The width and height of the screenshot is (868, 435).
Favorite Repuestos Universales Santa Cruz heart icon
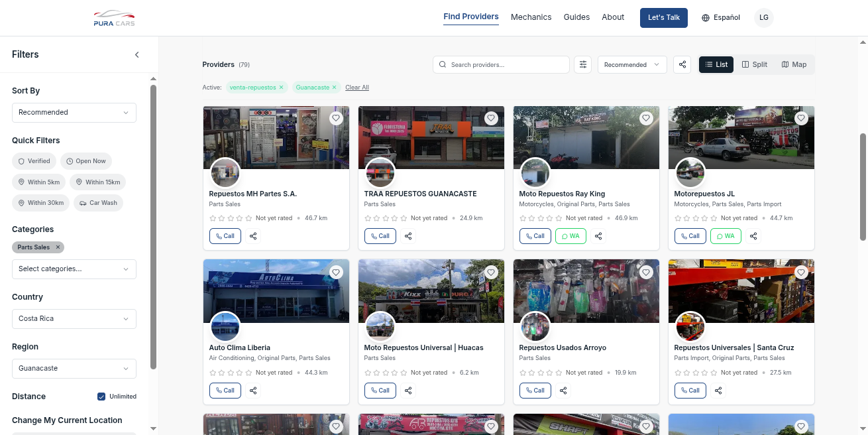coord(801,272)
